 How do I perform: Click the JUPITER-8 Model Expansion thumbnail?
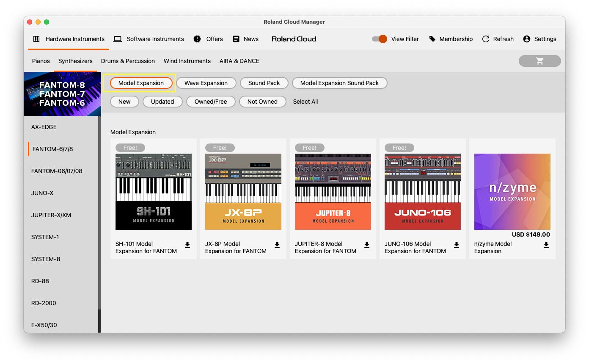[x=333, y=191]
